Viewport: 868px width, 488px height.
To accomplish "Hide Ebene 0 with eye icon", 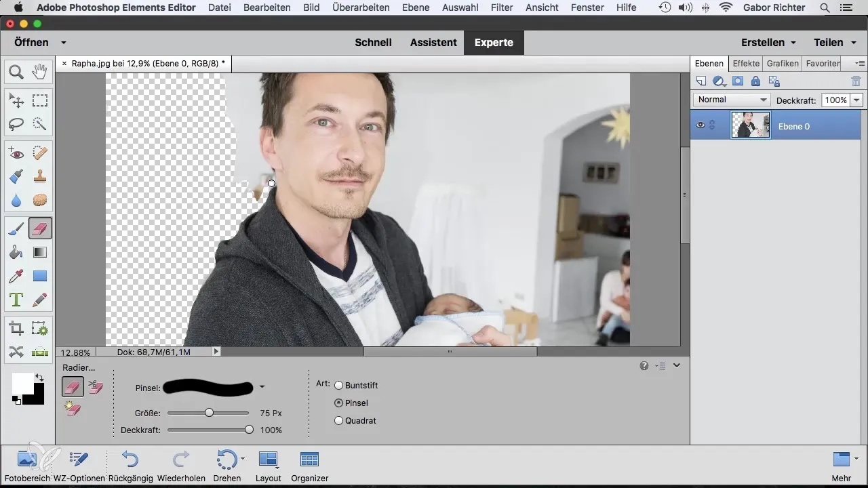I will (701, 125).
